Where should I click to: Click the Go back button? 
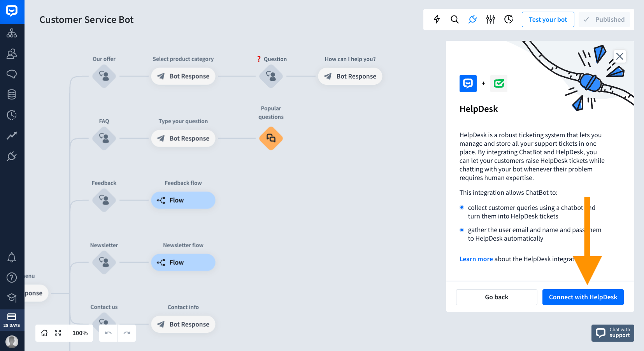497,297
